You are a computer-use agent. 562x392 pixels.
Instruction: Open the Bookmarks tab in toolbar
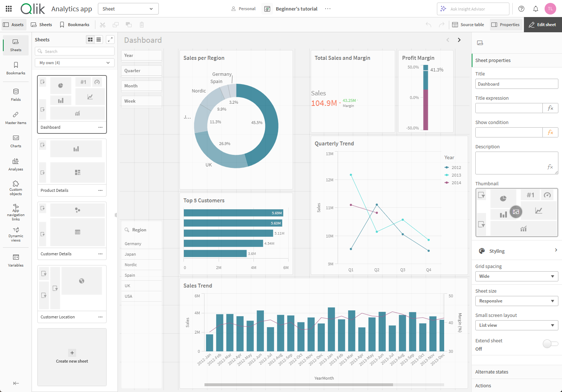pyautogui.click(x=75, y=25)
